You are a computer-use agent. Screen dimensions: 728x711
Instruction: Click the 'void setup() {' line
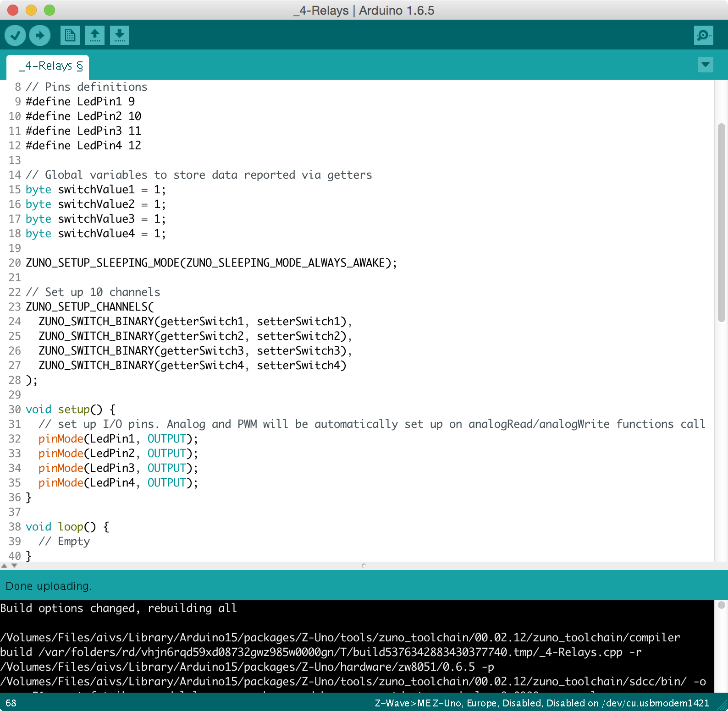(71, 409)
